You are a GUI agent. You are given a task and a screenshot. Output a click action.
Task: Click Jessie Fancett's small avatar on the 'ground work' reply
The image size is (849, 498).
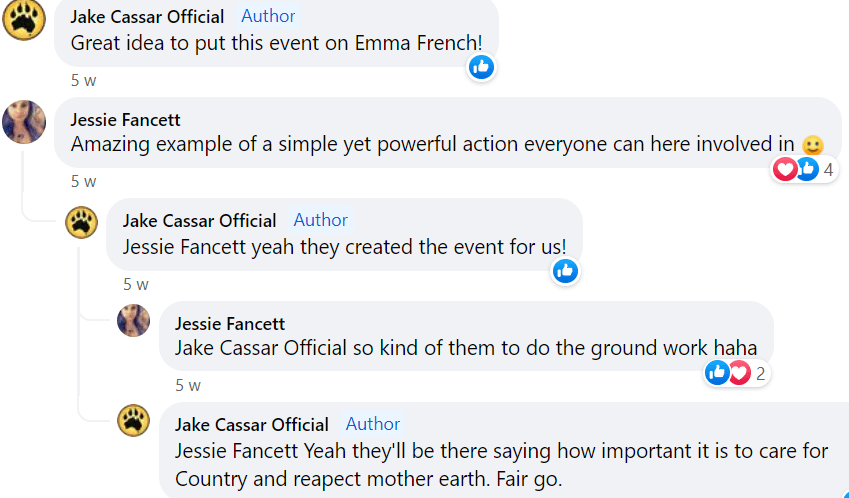tap(134, 321)
